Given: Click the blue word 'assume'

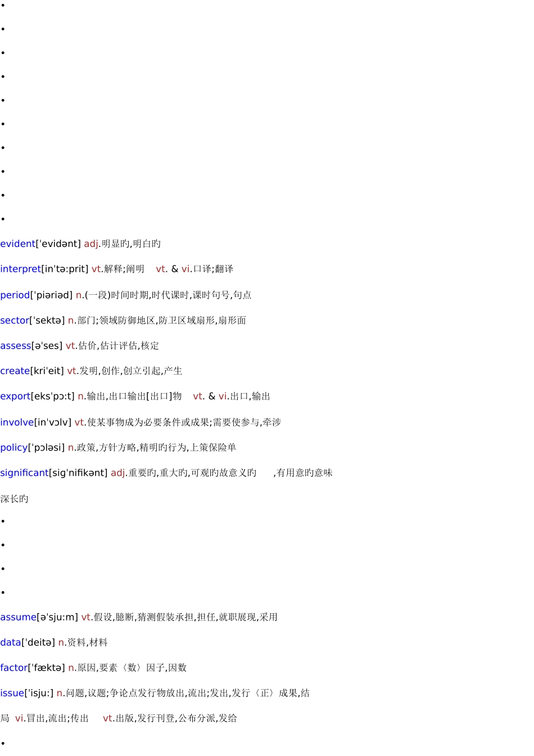Looking at the screenshot, I should click(18, 617).
